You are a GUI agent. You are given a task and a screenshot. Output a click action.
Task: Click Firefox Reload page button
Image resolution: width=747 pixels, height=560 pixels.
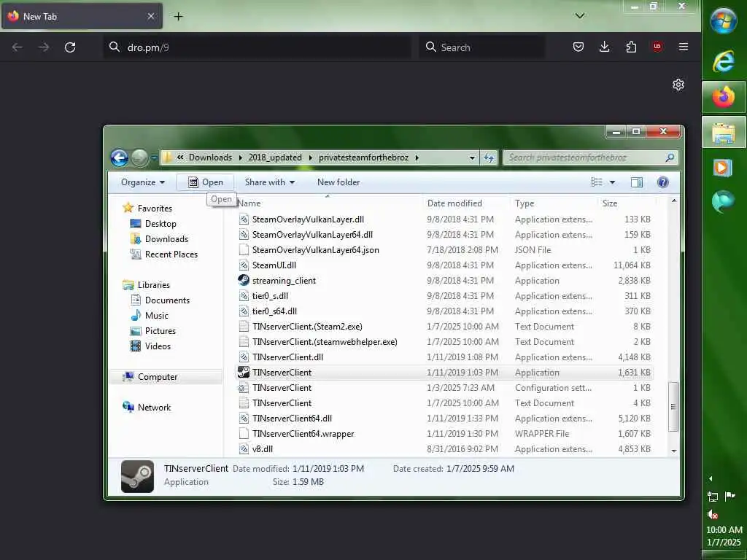(70, 47)
